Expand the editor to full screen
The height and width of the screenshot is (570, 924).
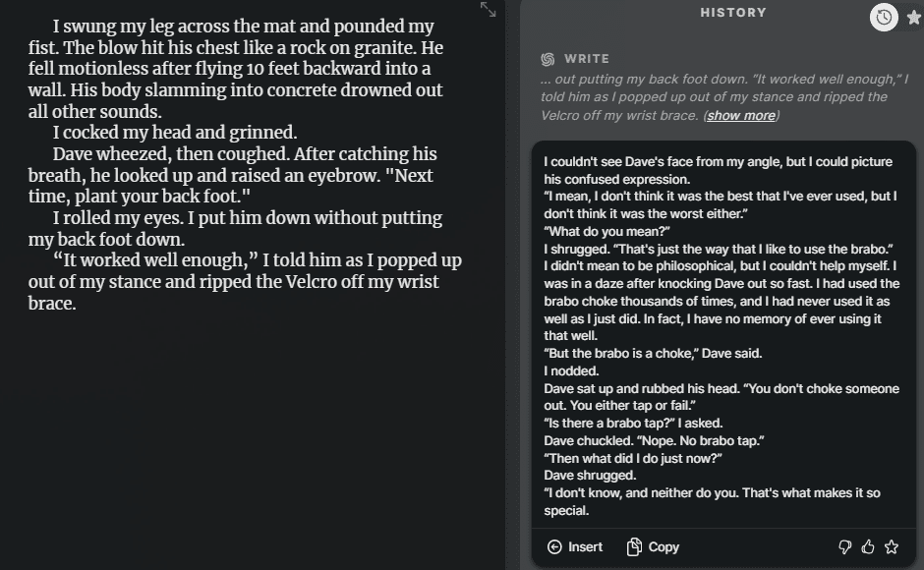(x=488, y=10)
